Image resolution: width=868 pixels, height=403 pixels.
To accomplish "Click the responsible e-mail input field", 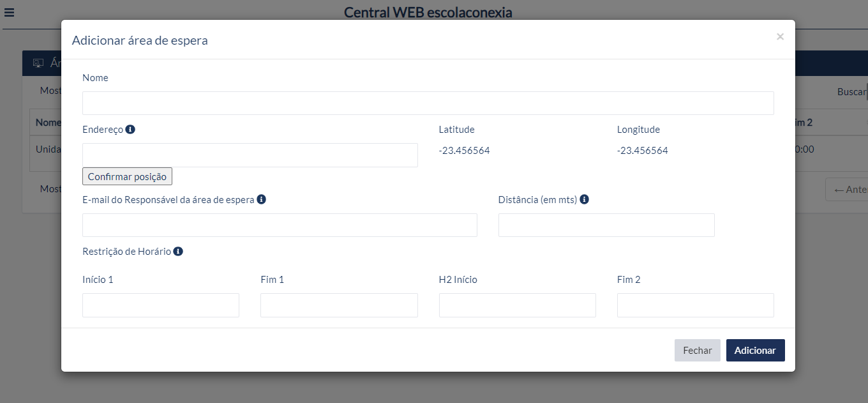I will [280, 225].
